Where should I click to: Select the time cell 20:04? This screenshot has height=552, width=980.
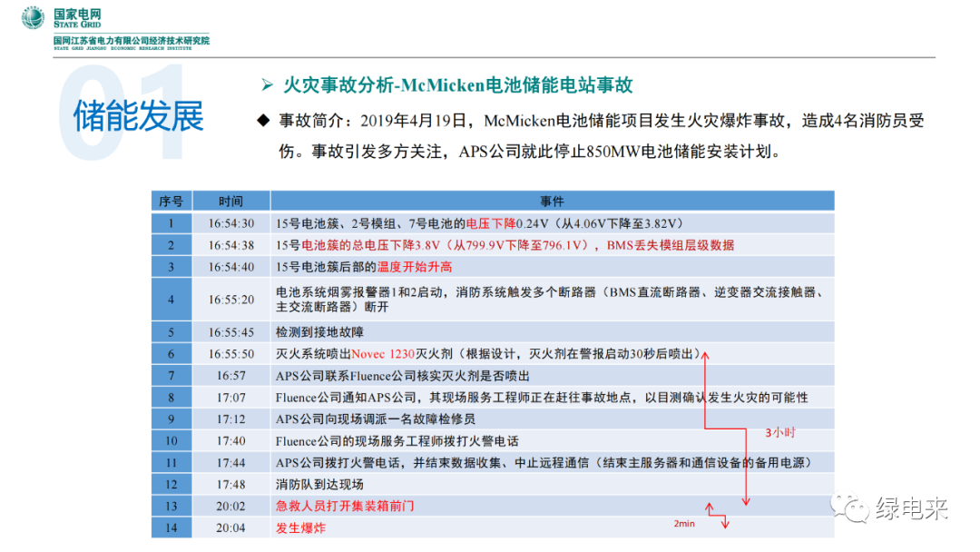point(231,528)
